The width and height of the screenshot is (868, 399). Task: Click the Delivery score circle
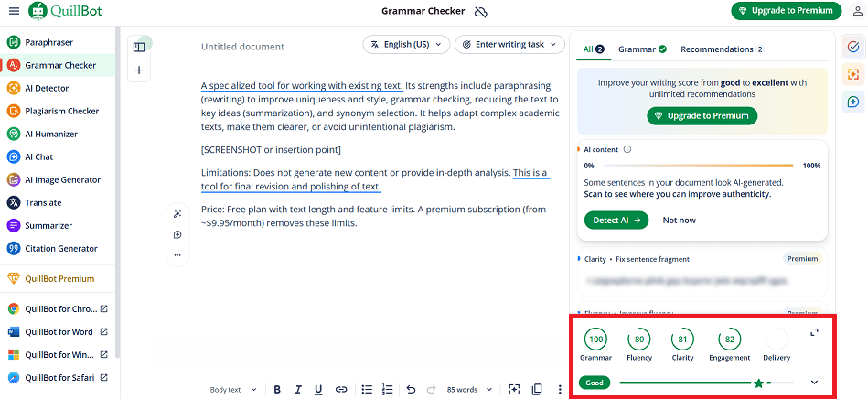point(777,340)
